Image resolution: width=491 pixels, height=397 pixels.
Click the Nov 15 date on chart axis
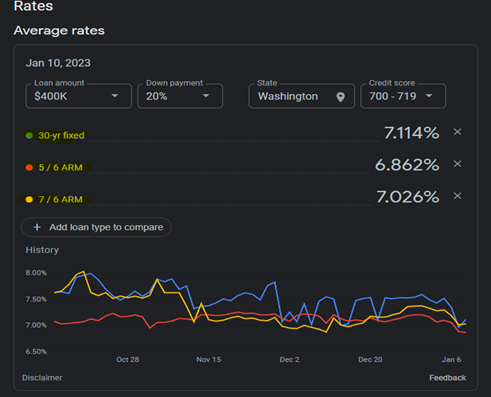[x=209, y=360]
